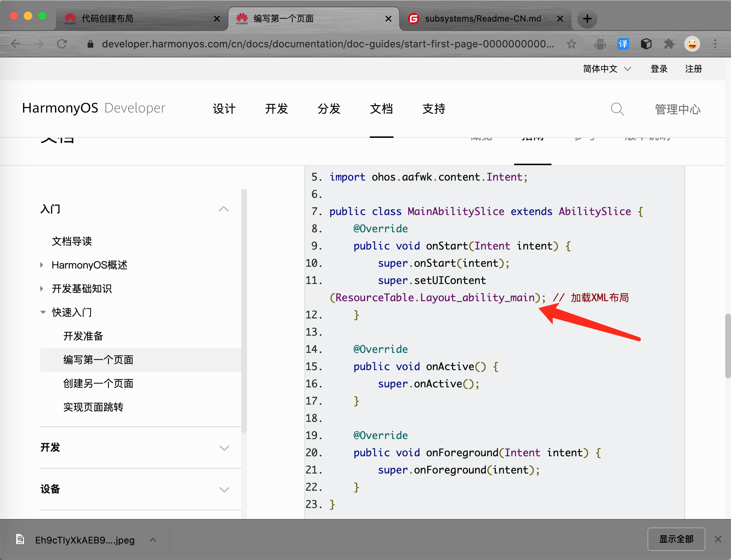The image size is (731, 560).
Task: Open the 分发 navigation menu
Action: point(329,108)
